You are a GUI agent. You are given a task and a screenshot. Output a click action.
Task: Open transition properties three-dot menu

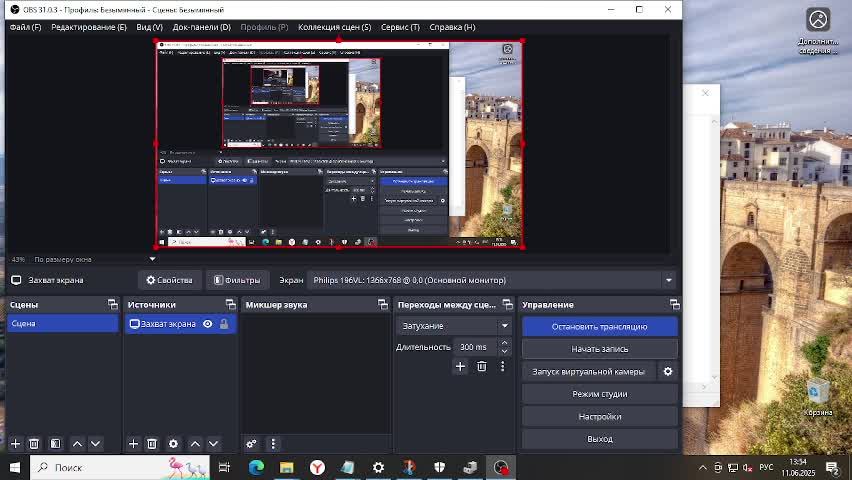tap(503, 366)
